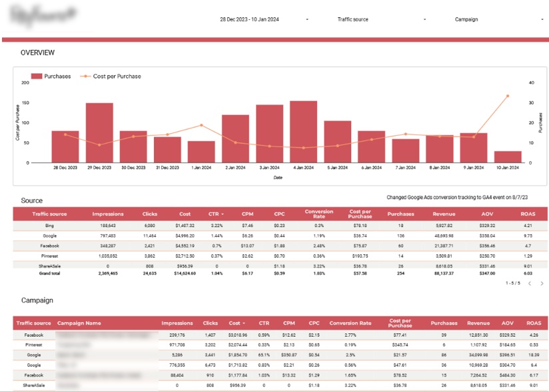Open the date range selector showing 28 Dec 2023
The width and height of the screenshot is (549, 392).
click(x=251, y=19)
